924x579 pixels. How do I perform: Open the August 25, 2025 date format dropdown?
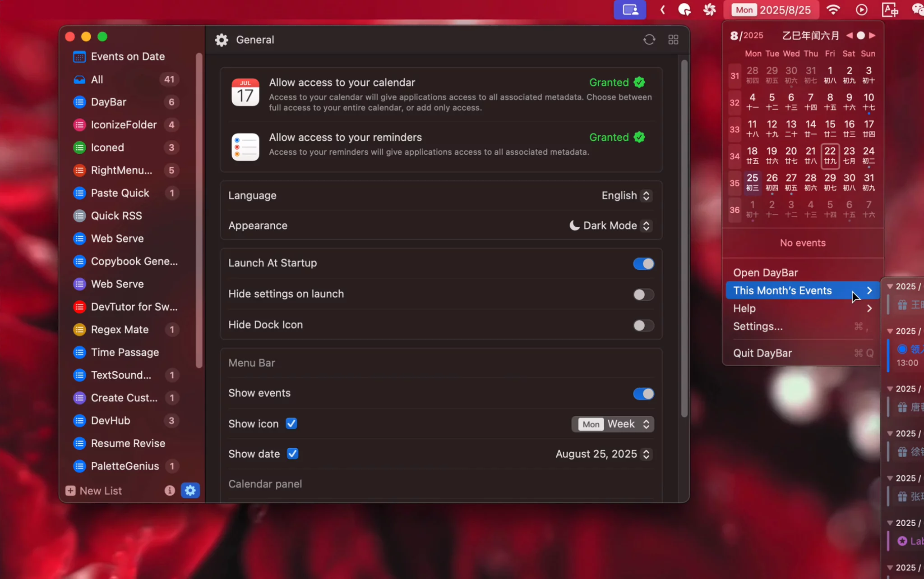[604, 454]
